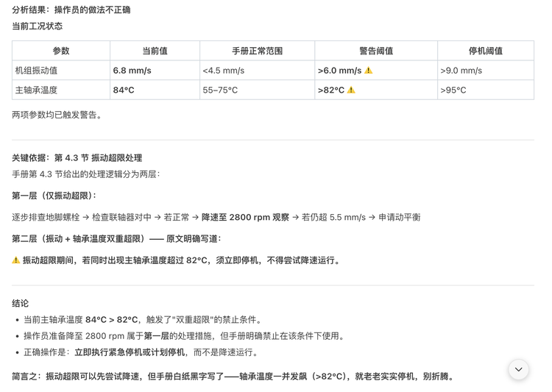552x392 pixels.
Task: Select the 84°C current value cell
Action: point(124,90)
